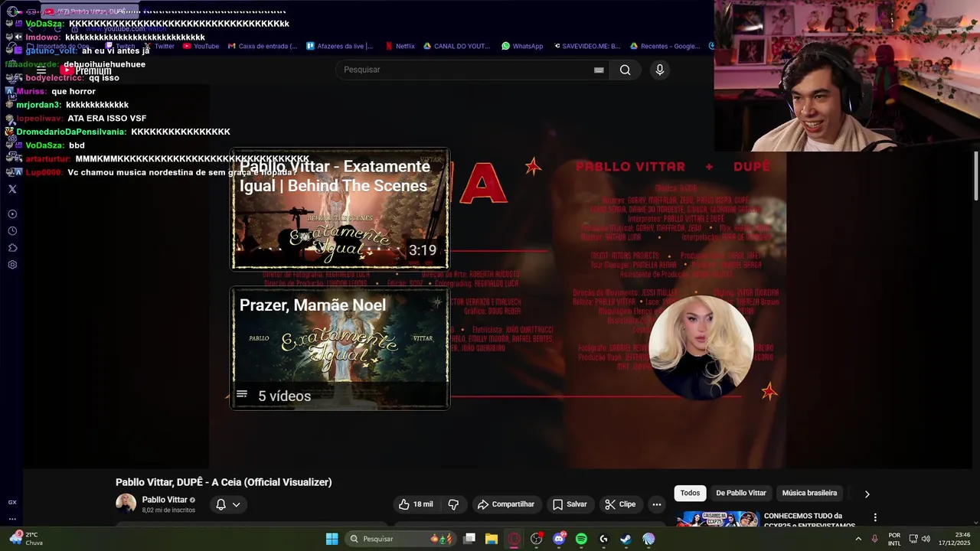Open Discord from the taskbar

[559, 539]
